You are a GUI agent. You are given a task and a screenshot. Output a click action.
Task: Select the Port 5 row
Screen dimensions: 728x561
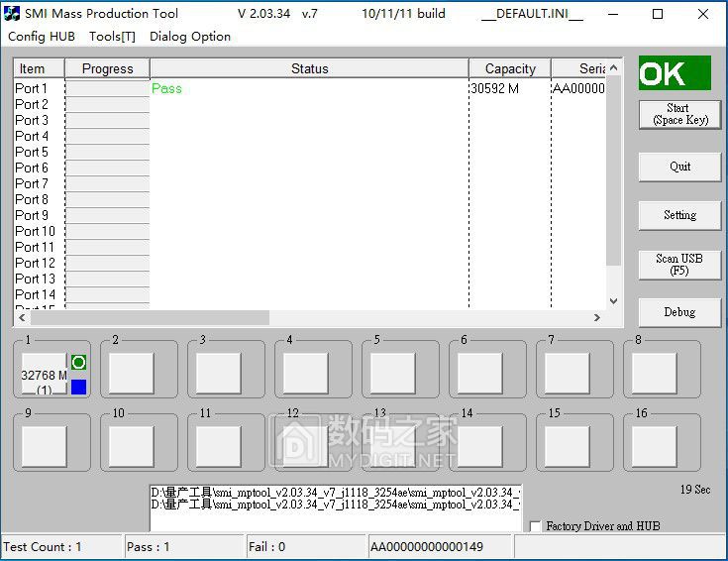(x=31, y=152)
